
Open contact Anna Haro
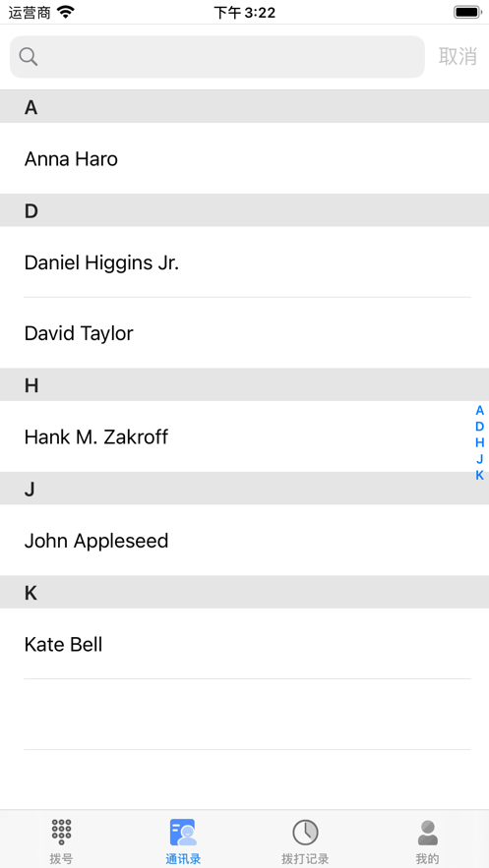point(244,159)
